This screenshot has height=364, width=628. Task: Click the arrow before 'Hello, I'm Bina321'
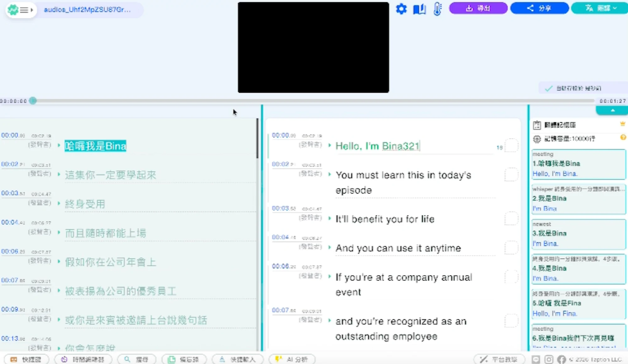(x=329, y=145)
